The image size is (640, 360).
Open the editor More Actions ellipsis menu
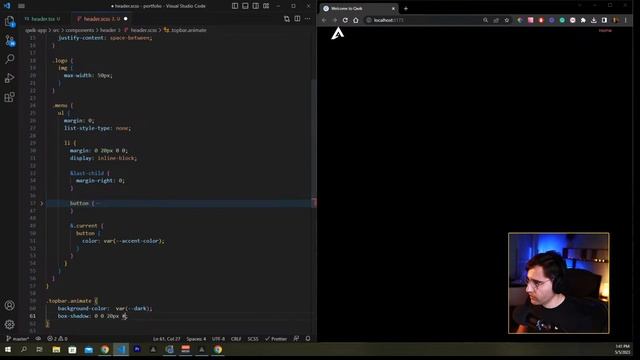click(x=308, y=19)
